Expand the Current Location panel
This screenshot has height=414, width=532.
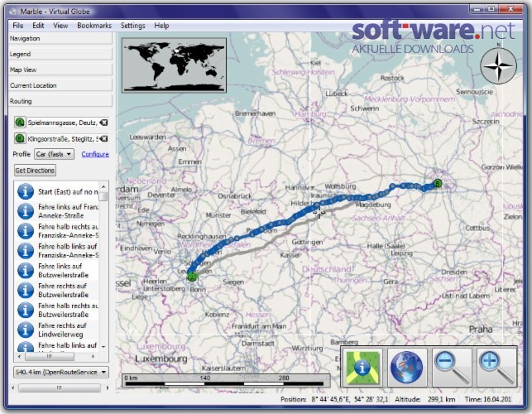tap(60, 85)
